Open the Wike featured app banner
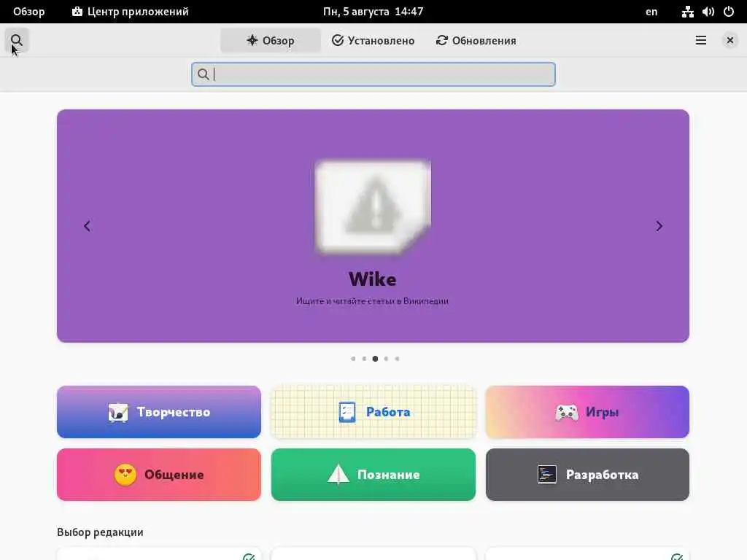The height and width of the screenshot is (560, 747). [x=373, y=226]
